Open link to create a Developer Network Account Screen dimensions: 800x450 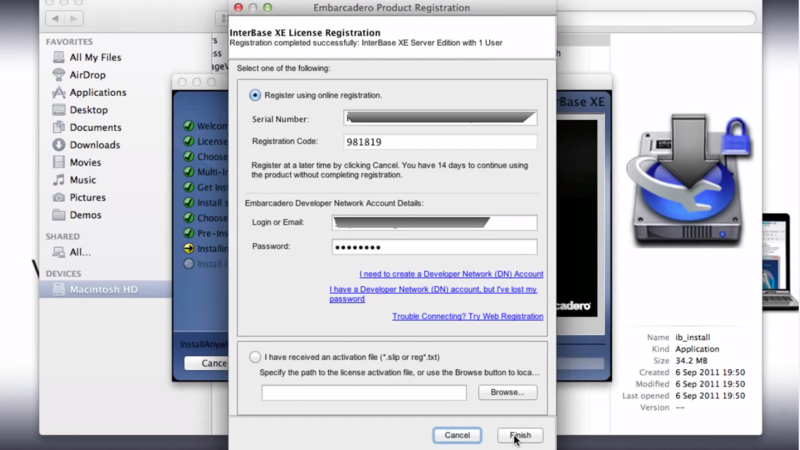tap(451, 274)
